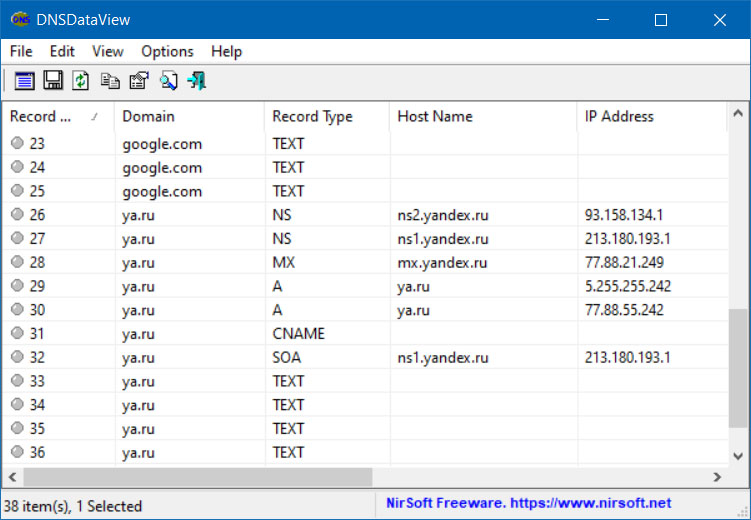The width and height of the screenshot is (751, 520).
Task: Click ns1.yandex.ru host in record 27
Action: pos(443,238)
